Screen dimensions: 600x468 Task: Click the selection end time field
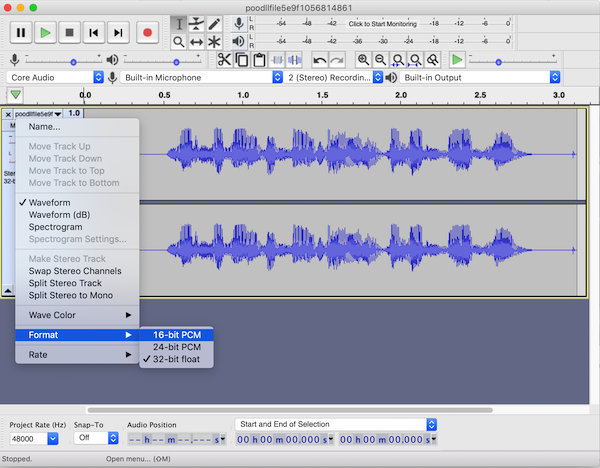(388, 440)
